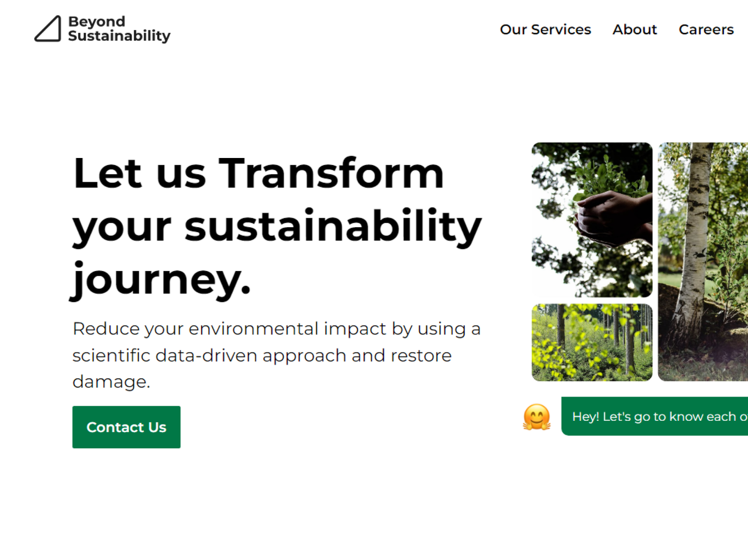Click the triangle logo icon
This screenshot has height=560, width=748.
pyautogui.click(x=48, y=29)
